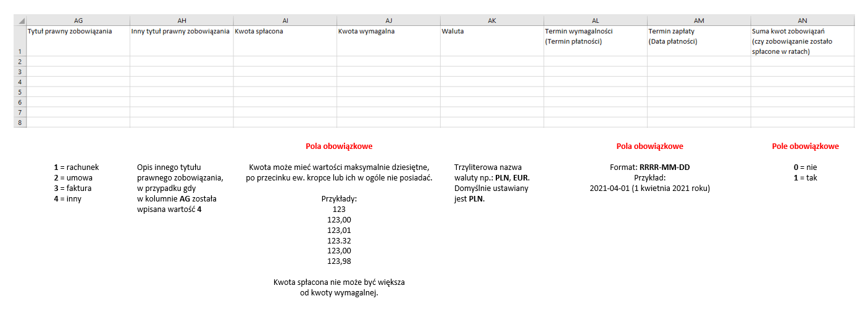868x309 pixels.
Task: Select the 'Termin zapłaty' header cell
Action: tap(699, 41)
